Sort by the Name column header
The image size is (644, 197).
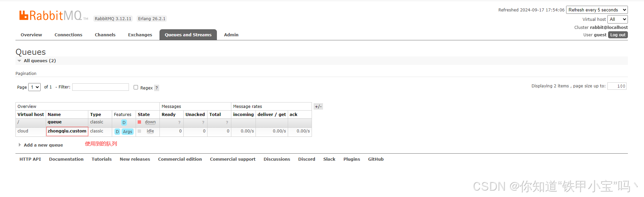click(x=54, y=114)
